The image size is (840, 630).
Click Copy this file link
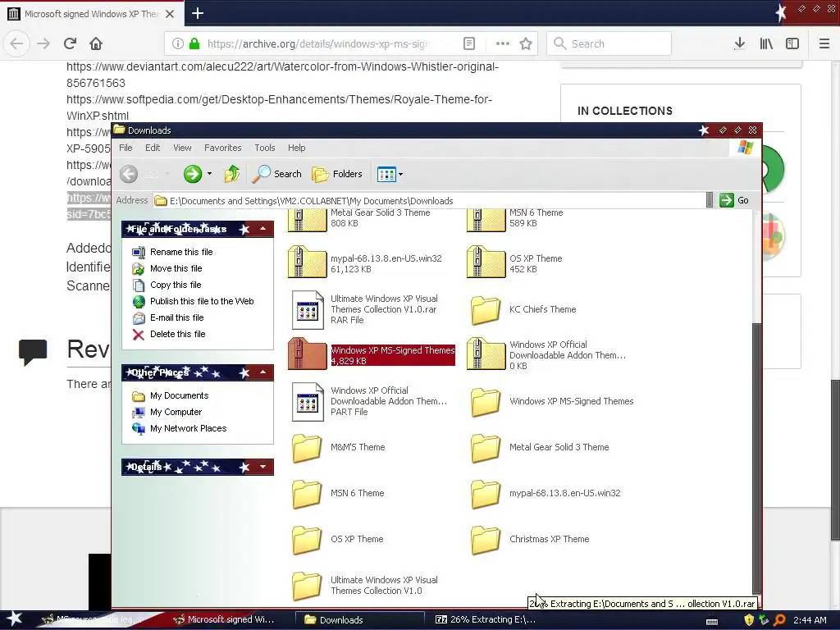pyautogui.click(x=176, y=285)
